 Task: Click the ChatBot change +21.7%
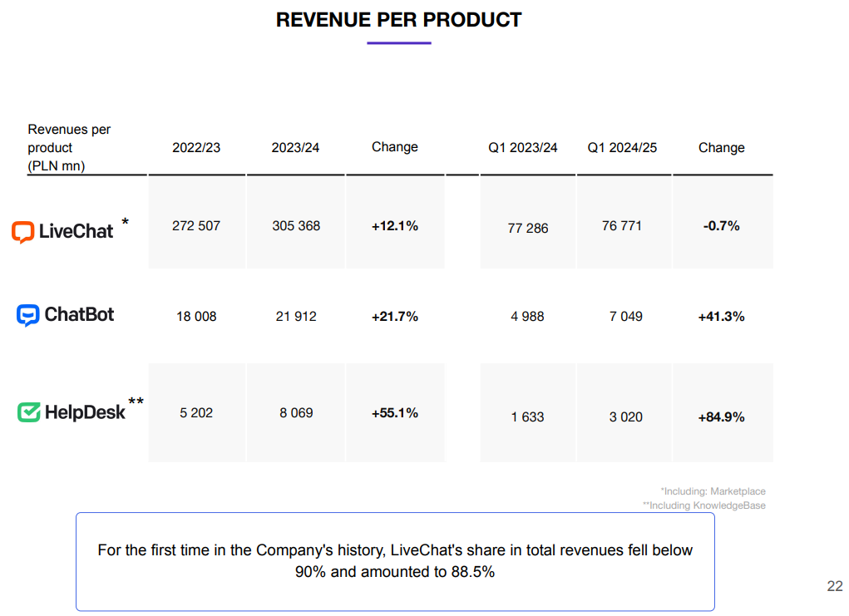[395, 316]
